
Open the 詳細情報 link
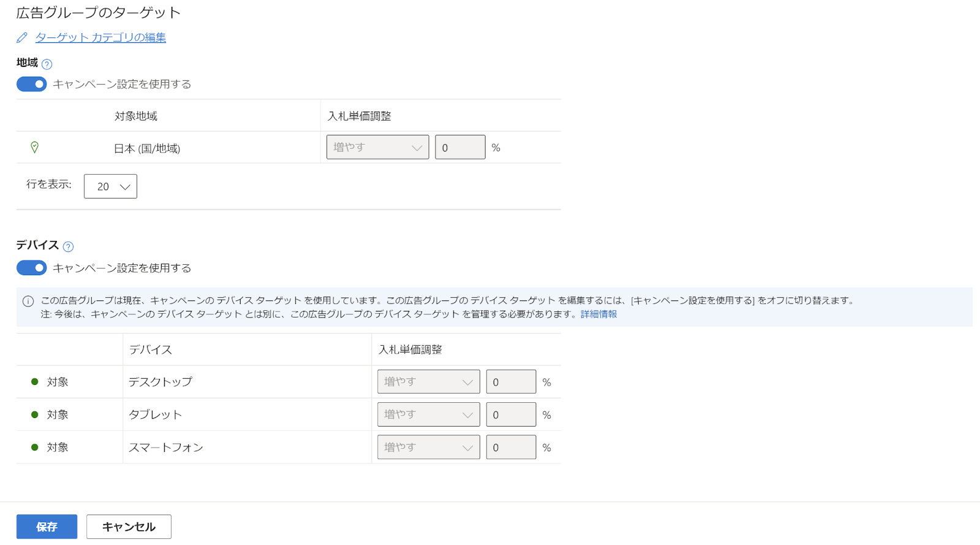point(598,314)
